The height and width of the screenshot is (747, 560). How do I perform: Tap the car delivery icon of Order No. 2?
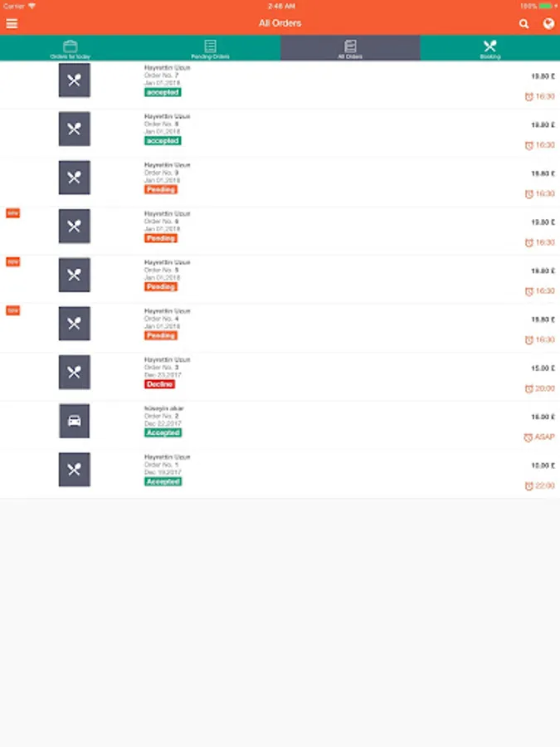[x=74, y=421]
